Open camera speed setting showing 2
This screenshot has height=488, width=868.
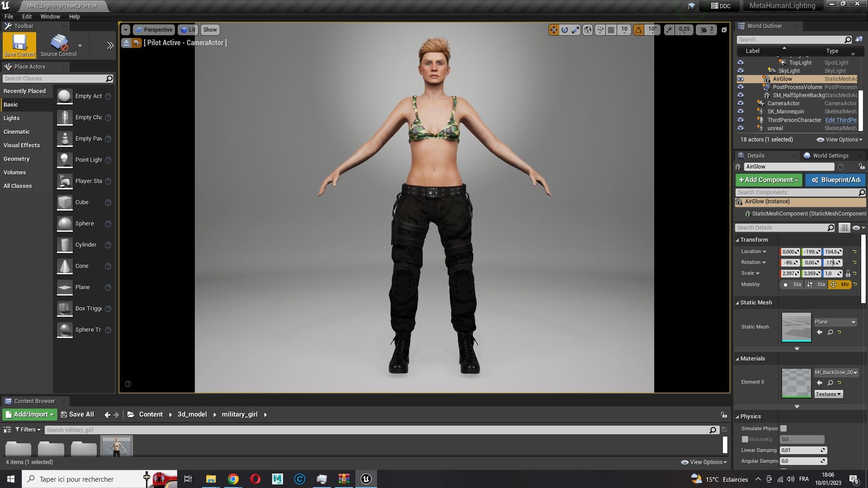coord(707,30)
